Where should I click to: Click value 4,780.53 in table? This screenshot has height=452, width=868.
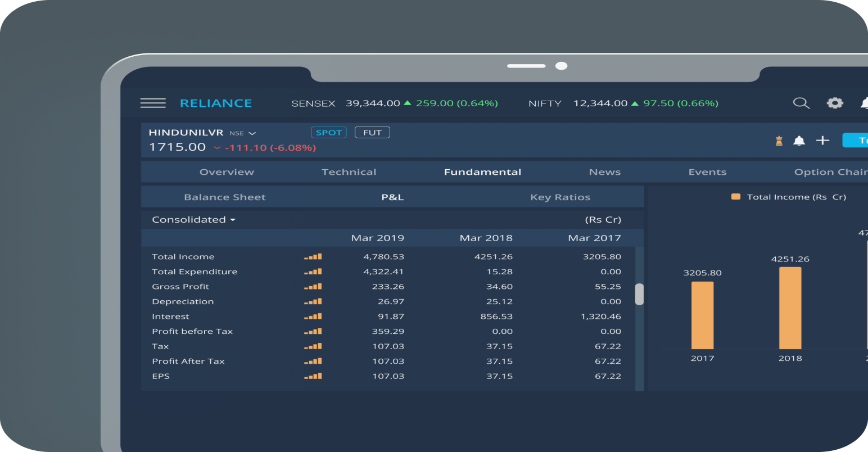click(384, 257)
